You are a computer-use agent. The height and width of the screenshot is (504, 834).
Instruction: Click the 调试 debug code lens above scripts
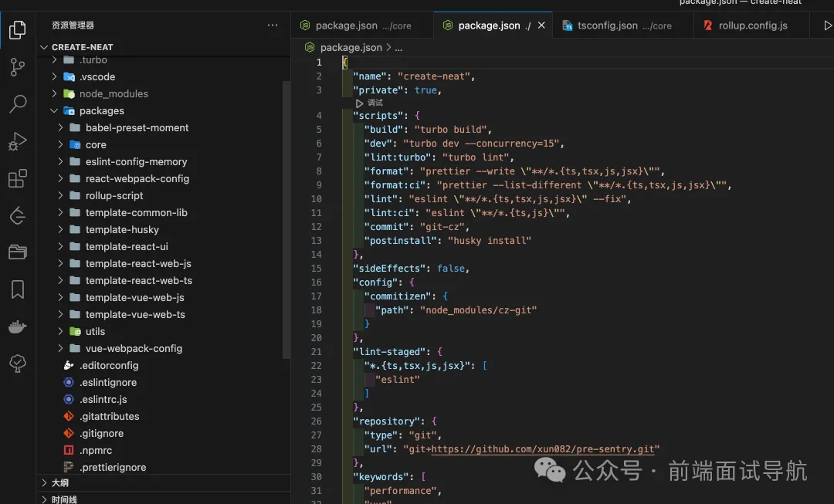coord(374,103)
